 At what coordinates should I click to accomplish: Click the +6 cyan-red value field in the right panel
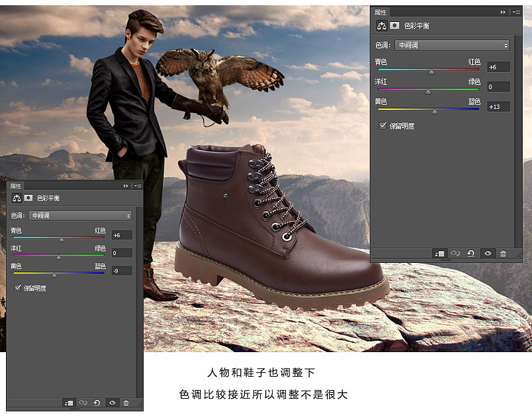pyautogui.click(x=498, y=67)
